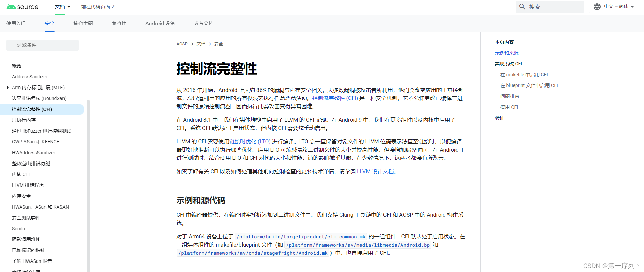Open Scudo sidebar item
The image size is (644, 272).
point(19,229)
